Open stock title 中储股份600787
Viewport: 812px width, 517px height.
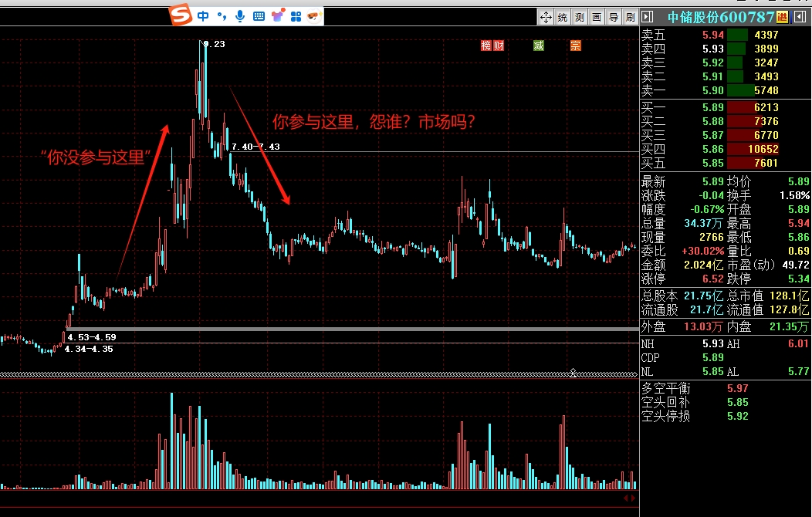pos(721,17)
